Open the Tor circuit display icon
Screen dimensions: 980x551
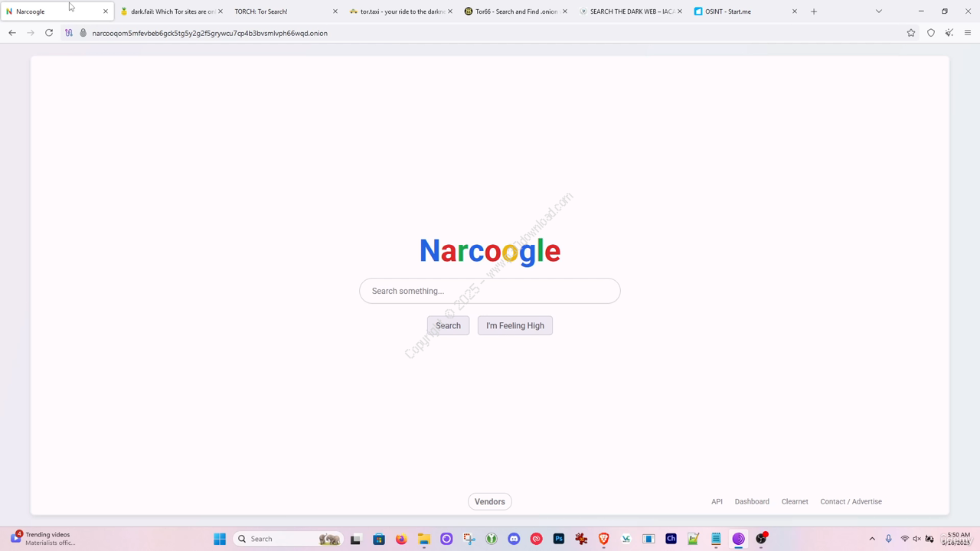click(69, 33)
